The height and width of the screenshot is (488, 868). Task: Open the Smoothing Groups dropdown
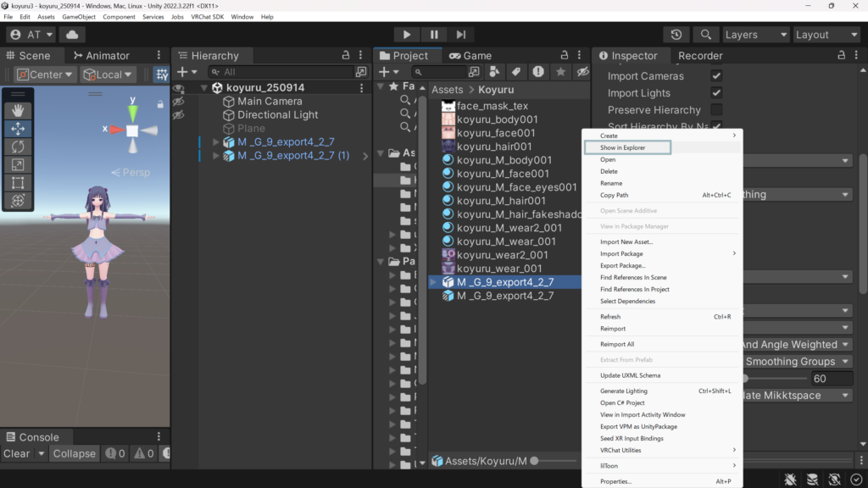click(x=797, y=361)
